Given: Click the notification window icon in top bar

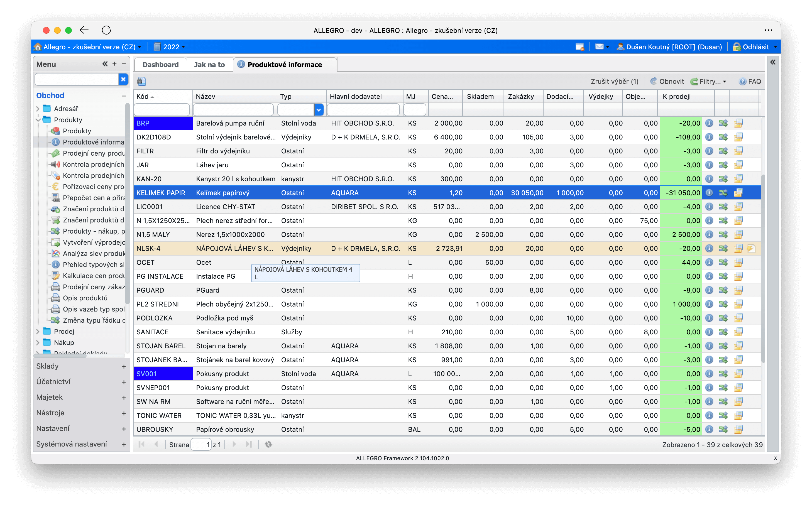Looking at the screenshot, I should coord(579,47).
